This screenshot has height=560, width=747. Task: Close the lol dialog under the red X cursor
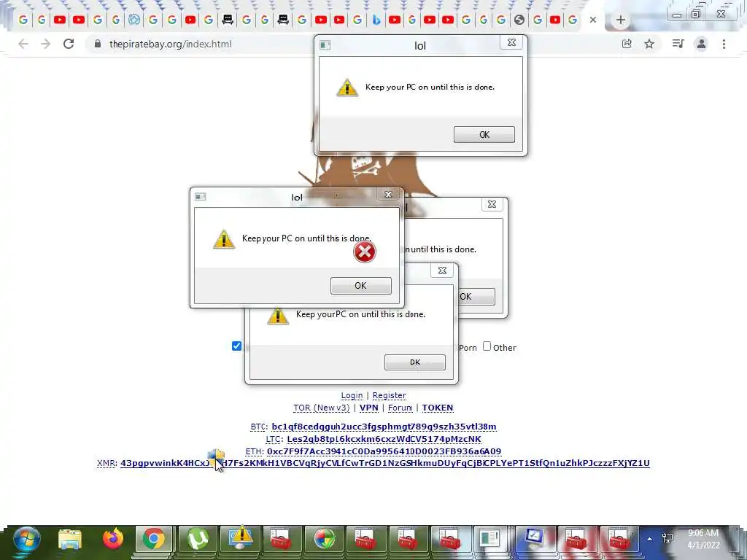(388, 194)
